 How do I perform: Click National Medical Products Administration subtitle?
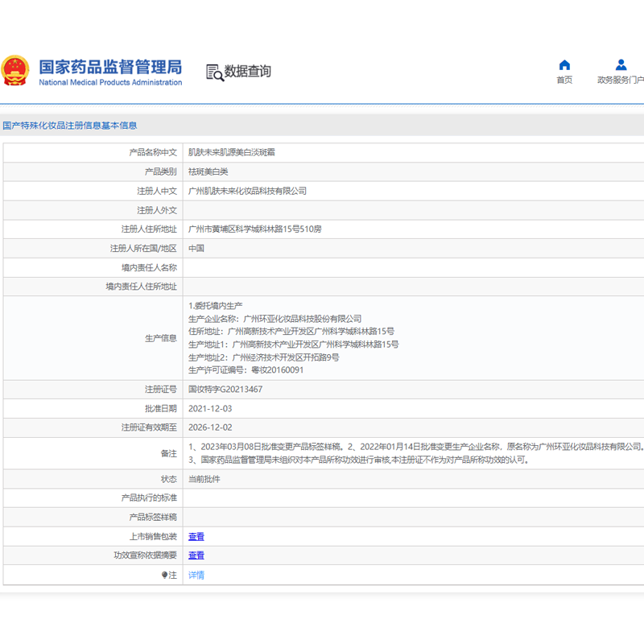[x=110, y=82]
